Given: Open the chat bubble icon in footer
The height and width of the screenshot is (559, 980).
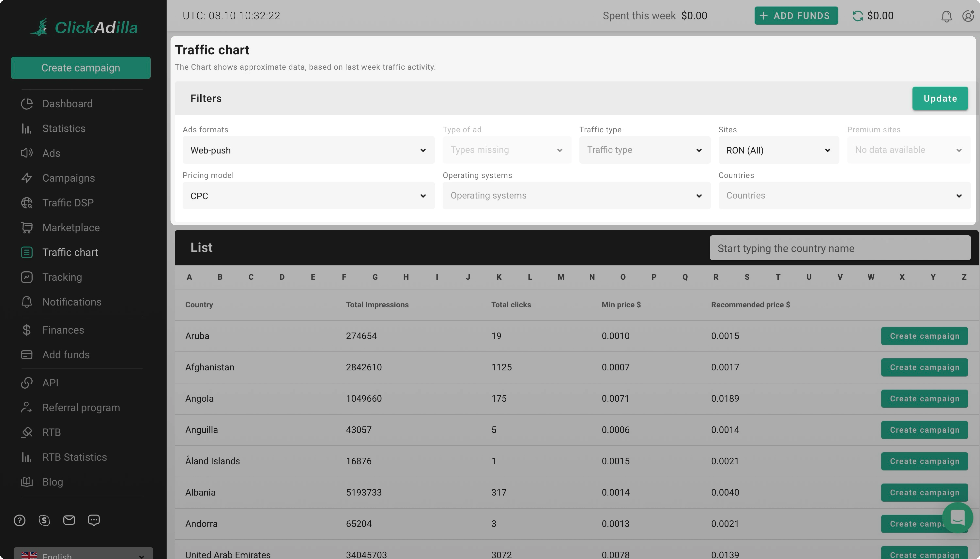Looking at the screenshot, I should click(x=94, y=520).
